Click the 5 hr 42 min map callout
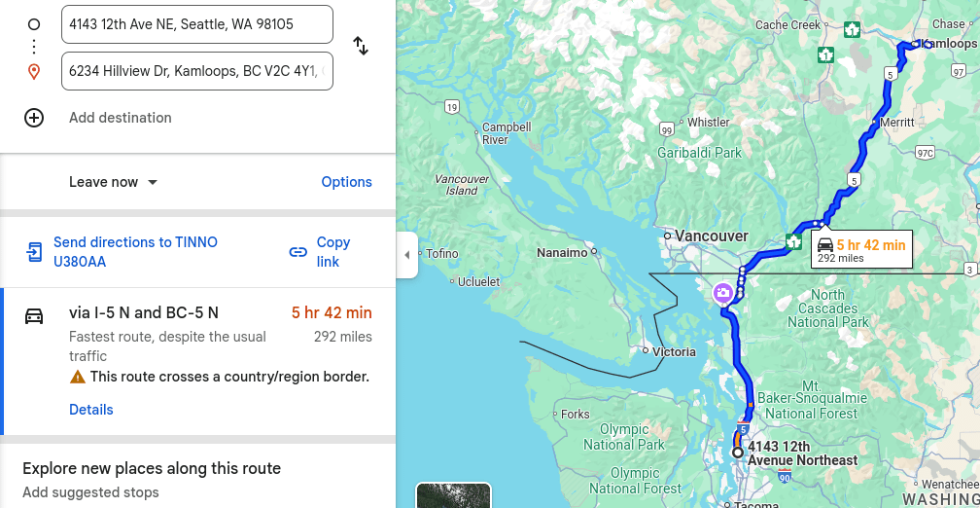This screenshot has width=980, height=508. point(861,250)
